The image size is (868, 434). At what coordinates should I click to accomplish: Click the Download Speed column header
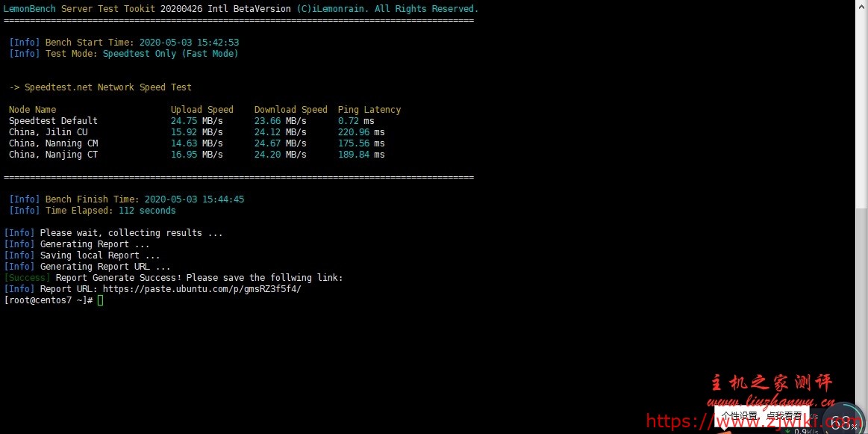[x=290, y=110]
